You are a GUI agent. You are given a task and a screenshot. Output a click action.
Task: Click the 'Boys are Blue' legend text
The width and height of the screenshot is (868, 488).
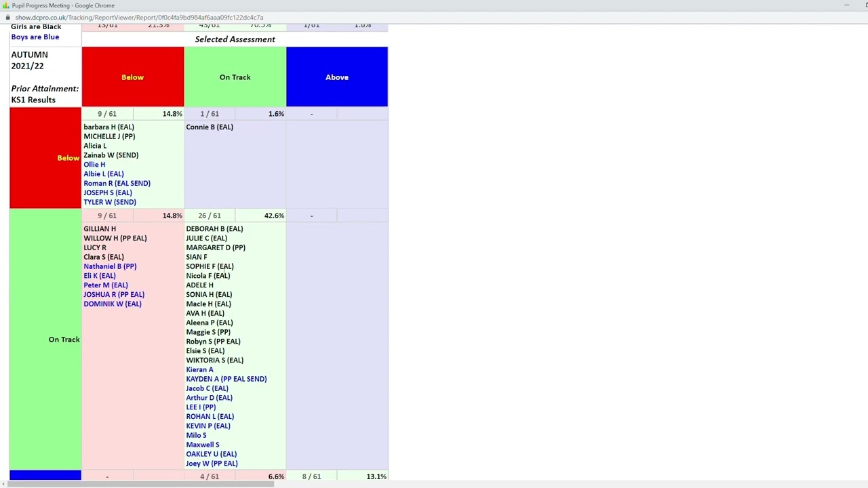coord(35,37)
